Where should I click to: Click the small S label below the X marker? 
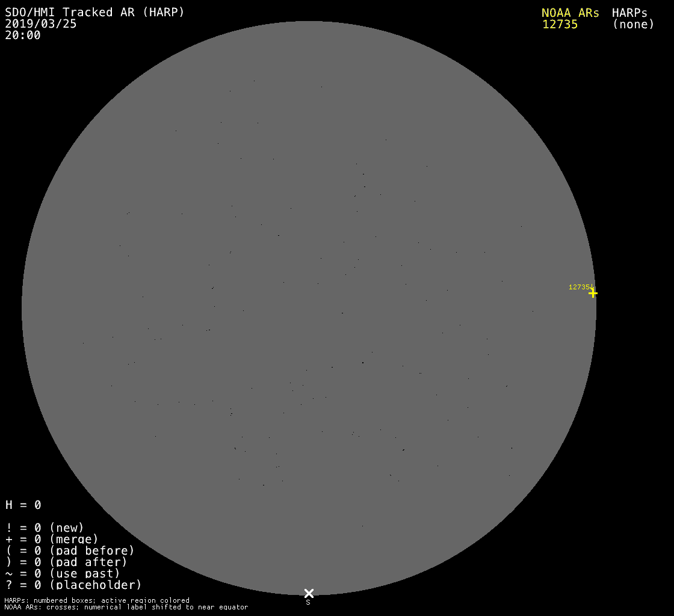pyautogui.click(x=308, y=602)
